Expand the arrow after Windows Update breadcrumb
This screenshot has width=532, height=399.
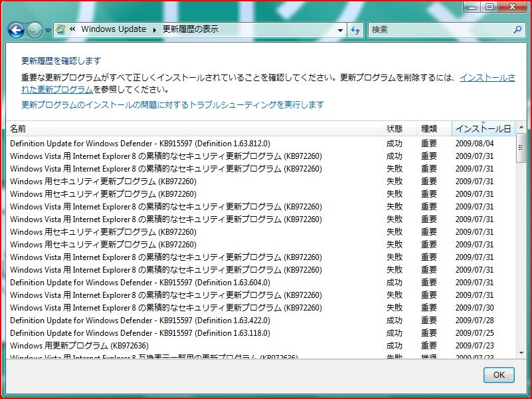[x=154, y=30]
